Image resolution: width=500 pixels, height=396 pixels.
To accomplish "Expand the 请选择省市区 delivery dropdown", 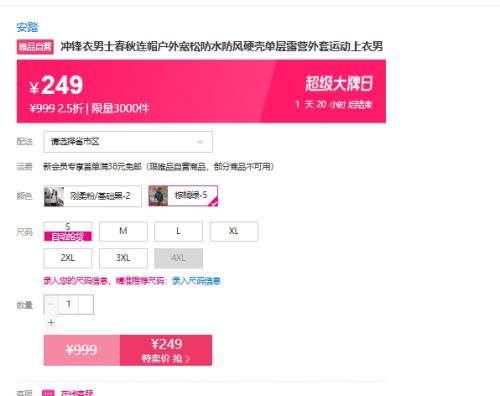I will click(128, 142).
